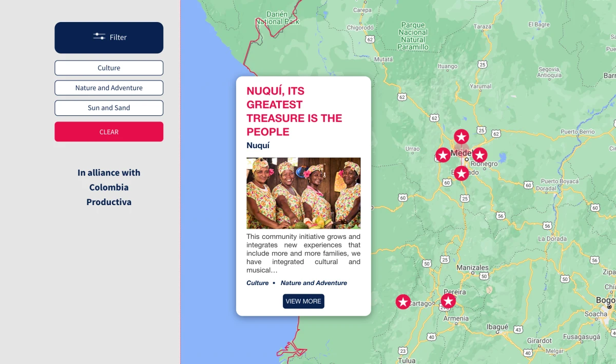Click the La Dorada map label
Viewport: 616px width, 364px height.
552,239
